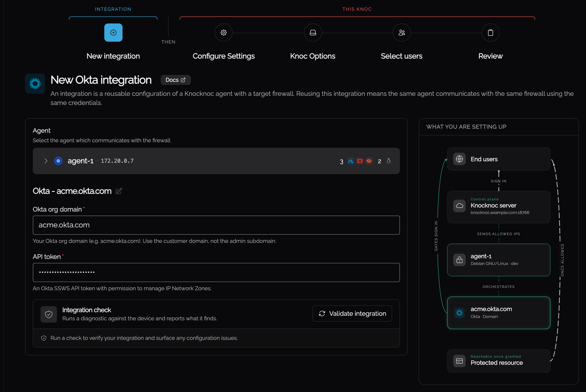586x392 pixels.
Task: Click the 'Configure Settings' step label
Action: tap(224, 56)
